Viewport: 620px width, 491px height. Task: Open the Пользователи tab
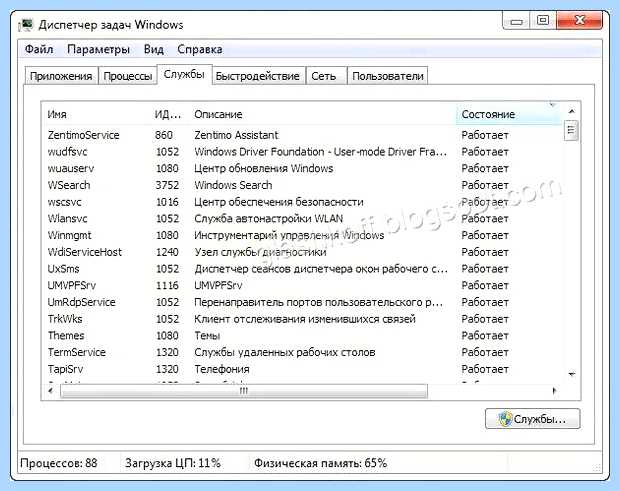coord(388,76)
